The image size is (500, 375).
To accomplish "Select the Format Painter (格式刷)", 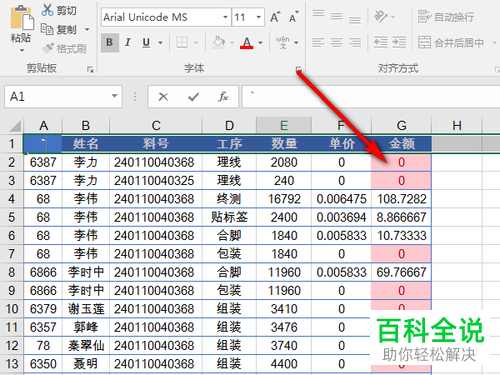I will tap(64, 49).
